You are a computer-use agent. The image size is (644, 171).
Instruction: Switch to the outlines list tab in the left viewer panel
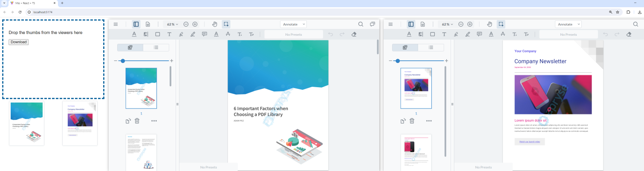point(156,48)
